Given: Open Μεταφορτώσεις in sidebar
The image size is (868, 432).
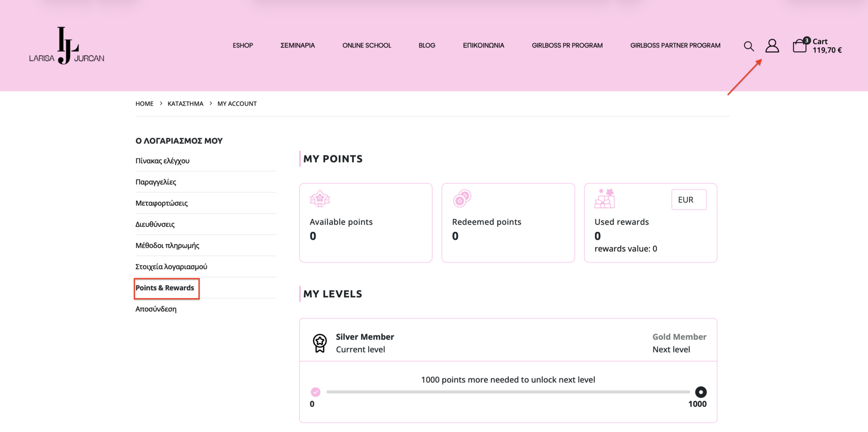Looking at the screenshot, I should [x=161, y=203].
